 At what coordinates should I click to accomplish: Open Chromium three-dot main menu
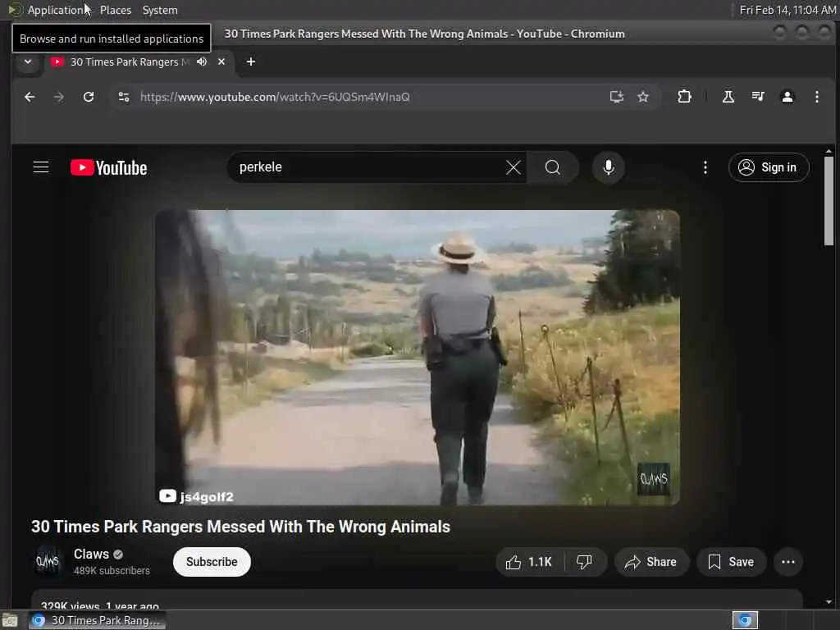[x=816, y=97]
